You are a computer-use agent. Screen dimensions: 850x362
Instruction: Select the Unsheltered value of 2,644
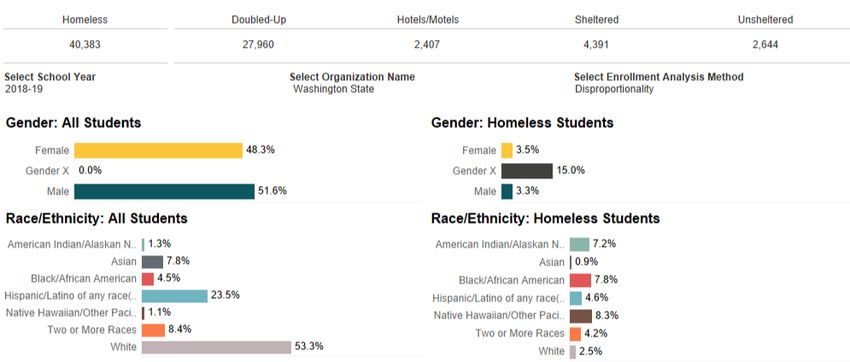pos(765,45)
